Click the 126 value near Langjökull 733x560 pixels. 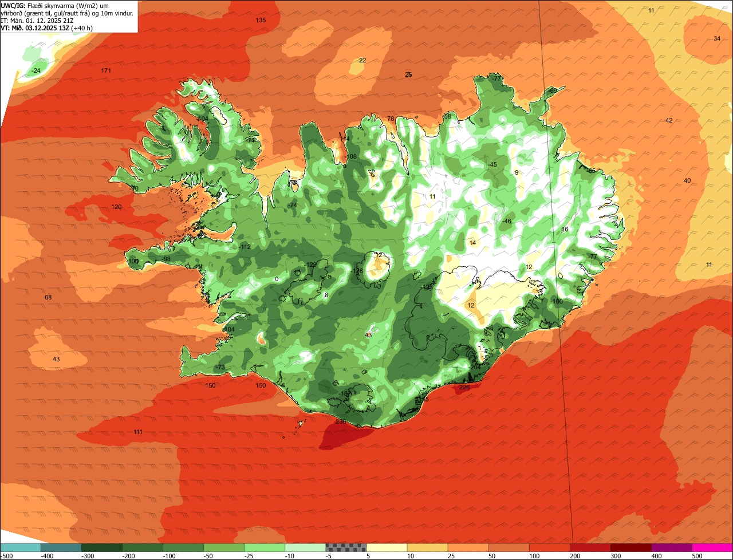[358, 271]
